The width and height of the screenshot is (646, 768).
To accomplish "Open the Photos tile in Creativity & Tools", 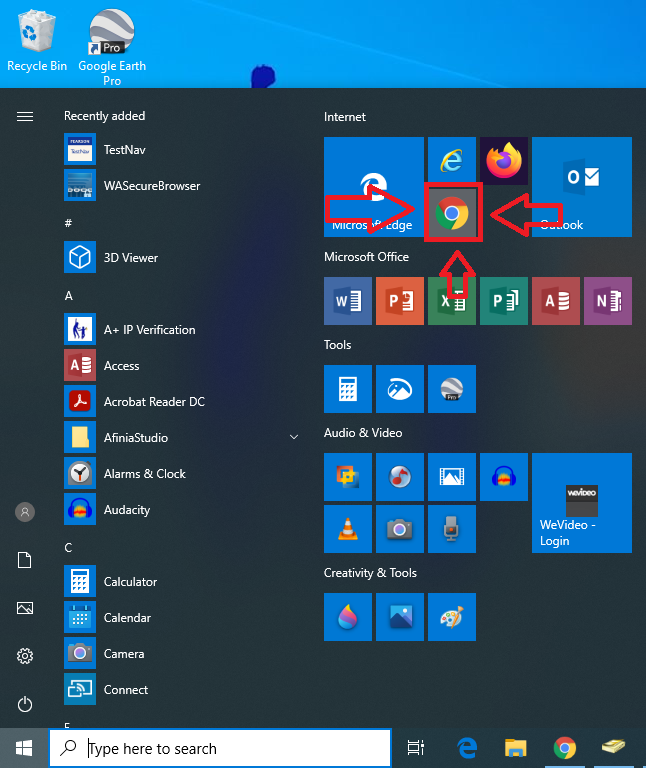I will [x=400, y=617].
